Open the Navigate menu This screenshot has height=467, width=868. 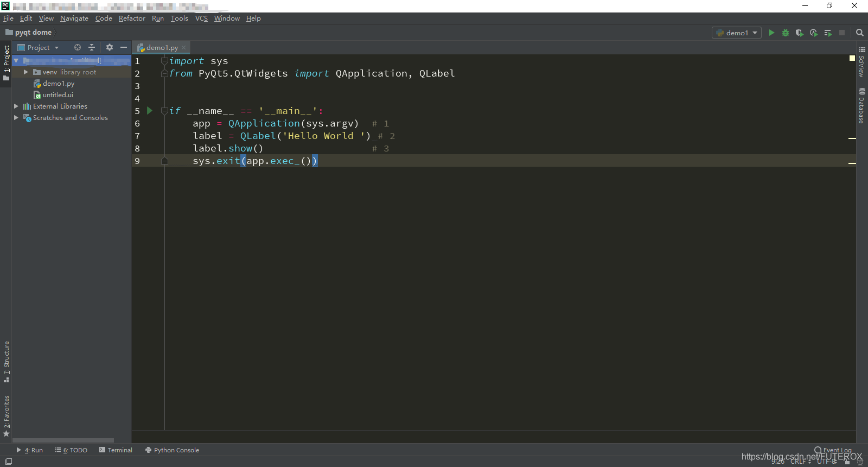pyautogui.click(x=74, y=18)
